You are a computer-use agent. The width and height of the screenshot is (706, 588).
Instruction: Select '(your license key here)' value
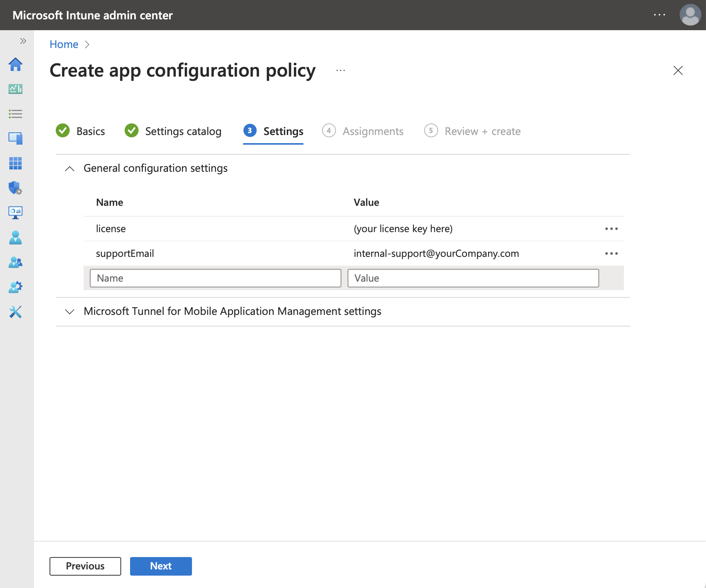tap(403, 229)
